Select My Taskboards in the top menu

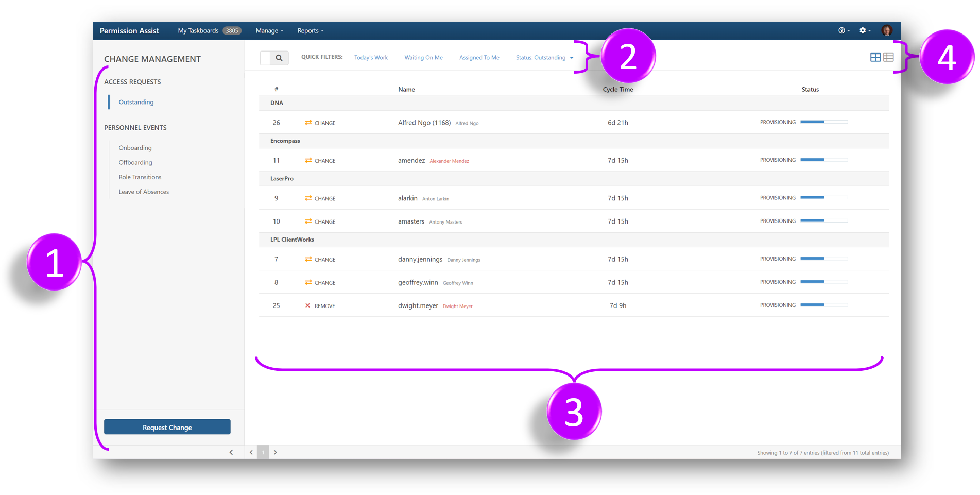[198, 30]
